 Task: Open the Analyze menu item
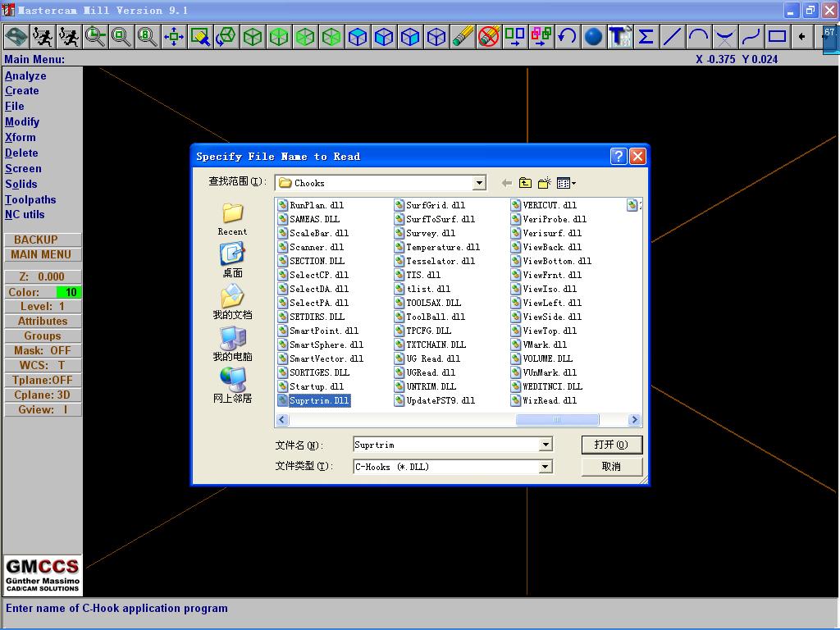(25, 75)
